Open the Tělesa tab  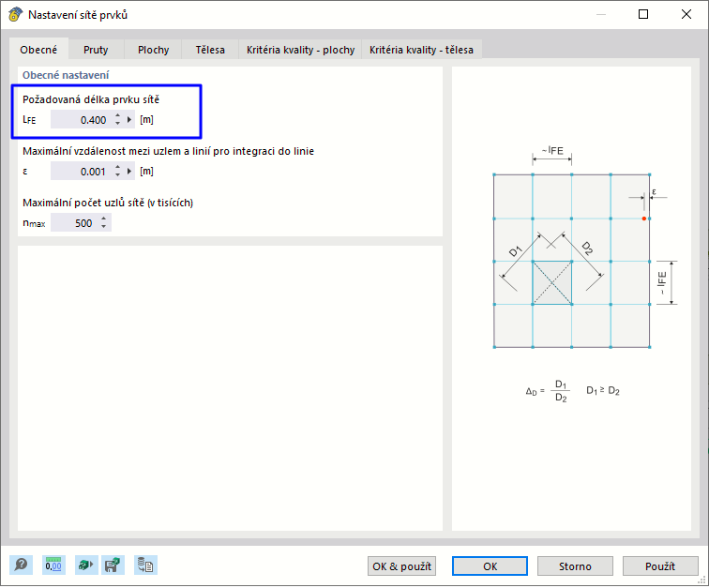click(x=210, y=50)
